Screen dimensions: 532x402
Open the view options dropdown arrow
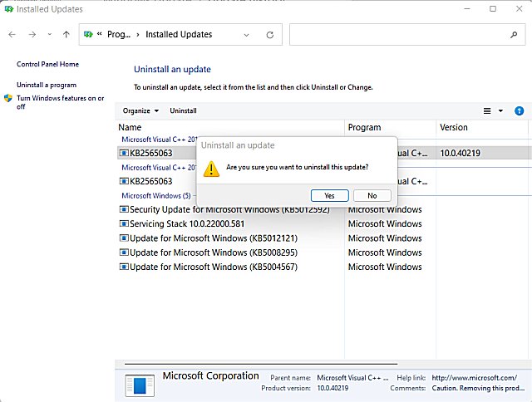[x=500, y=110]
